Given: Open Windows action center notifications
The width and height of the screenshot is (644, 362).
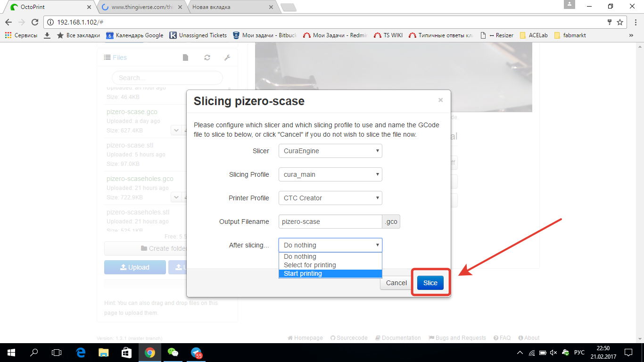Looking at the screenshot, I should [x=629, y=353].
